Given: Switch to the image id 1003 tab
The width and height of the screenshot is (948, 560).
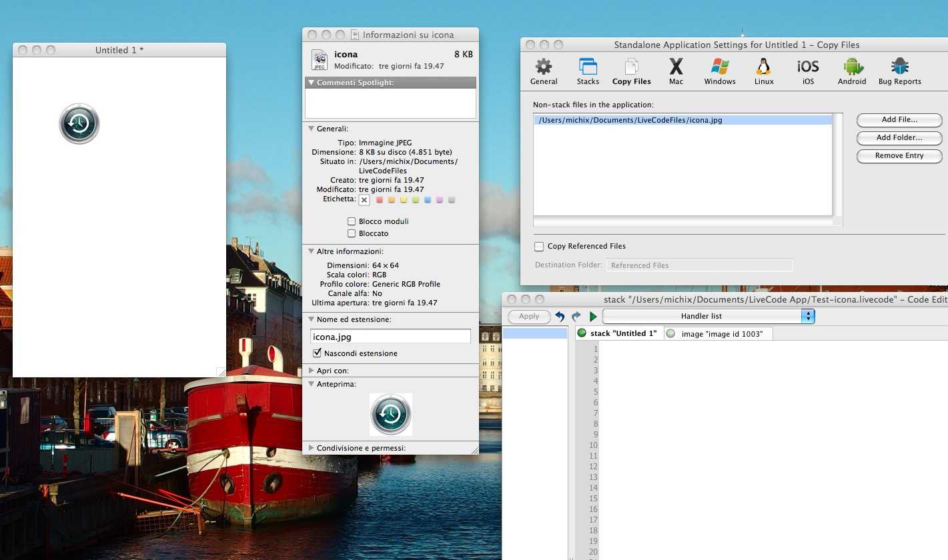Looking at the screenshot, I should click(x=721, y=334).
